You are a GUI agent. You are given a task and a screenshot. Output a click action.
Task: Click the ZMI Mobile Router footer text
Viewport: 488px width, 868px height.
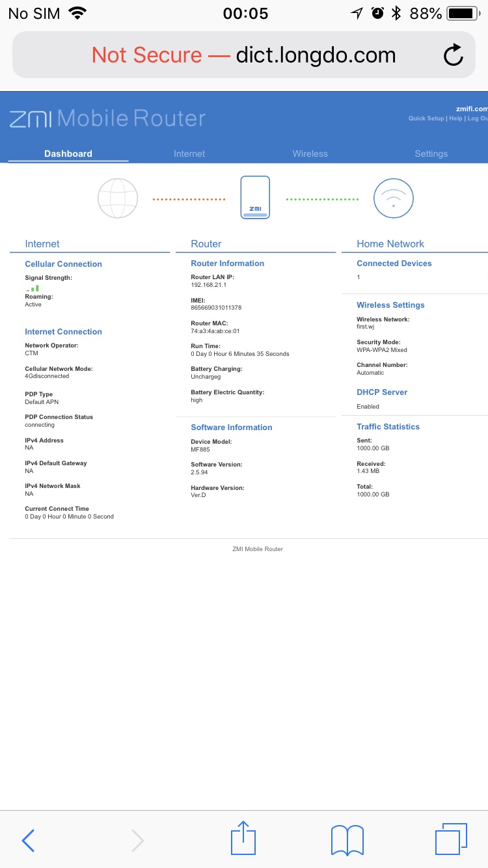point(258,549)
